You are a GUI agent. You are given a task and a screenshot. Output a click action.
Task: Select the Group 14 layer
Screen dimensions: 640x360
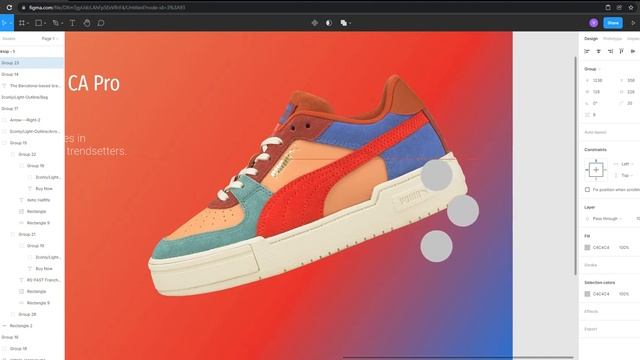[x=32, y=74]
